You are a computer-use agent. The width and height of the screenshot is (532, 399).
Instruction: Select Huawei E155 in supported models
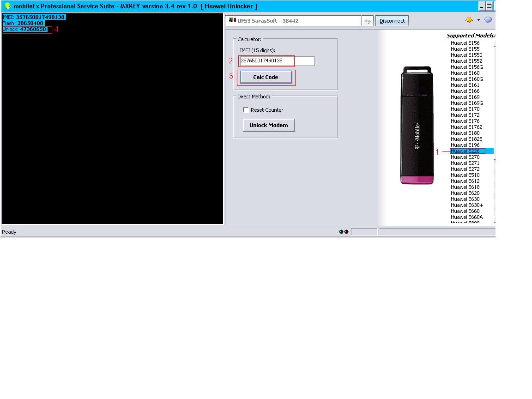coord(465,49)
